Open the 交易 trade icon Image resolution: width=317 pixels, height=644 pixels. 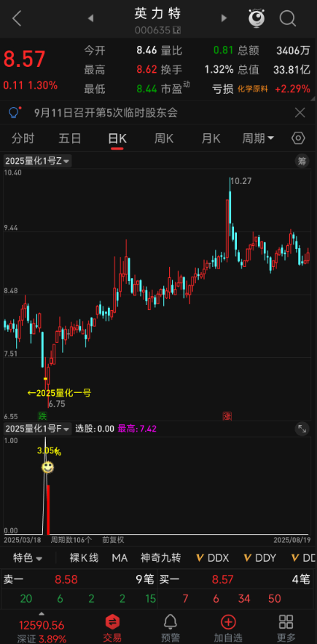(x=111, y=629)
